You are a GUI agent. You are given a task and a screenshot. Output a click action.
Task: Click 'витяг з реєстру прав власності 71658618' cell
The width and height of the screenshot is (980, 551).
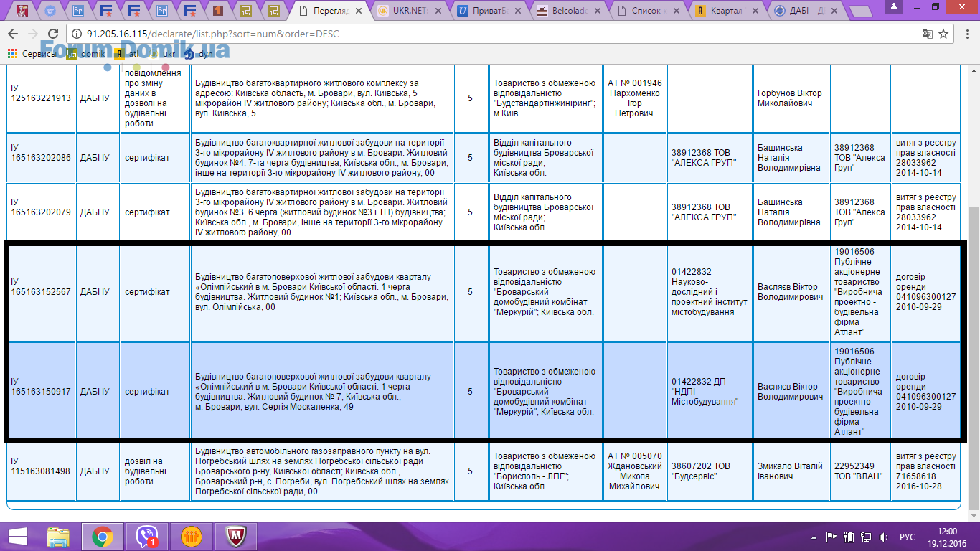(x=926, y=471)
